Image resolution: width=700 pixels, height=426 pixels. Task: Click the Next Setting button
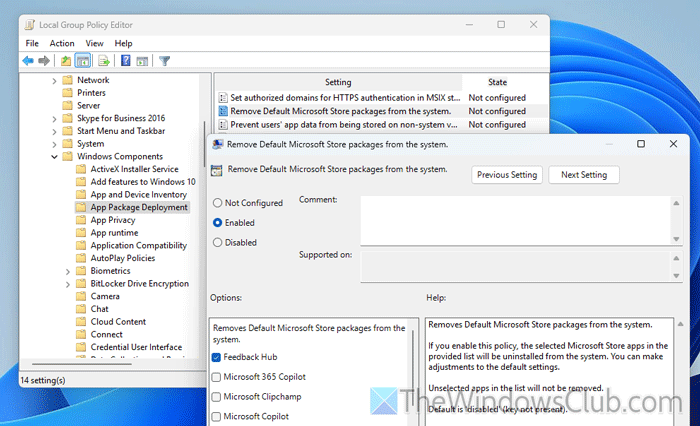click(585, 175)
